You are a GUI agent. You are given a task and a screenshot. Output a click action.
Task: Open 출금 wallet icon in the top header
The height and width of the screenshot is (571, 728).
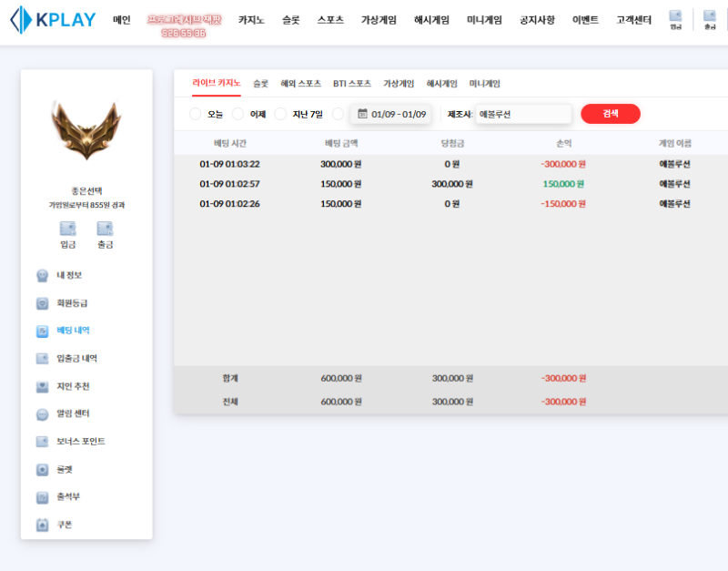pos(709,15)
